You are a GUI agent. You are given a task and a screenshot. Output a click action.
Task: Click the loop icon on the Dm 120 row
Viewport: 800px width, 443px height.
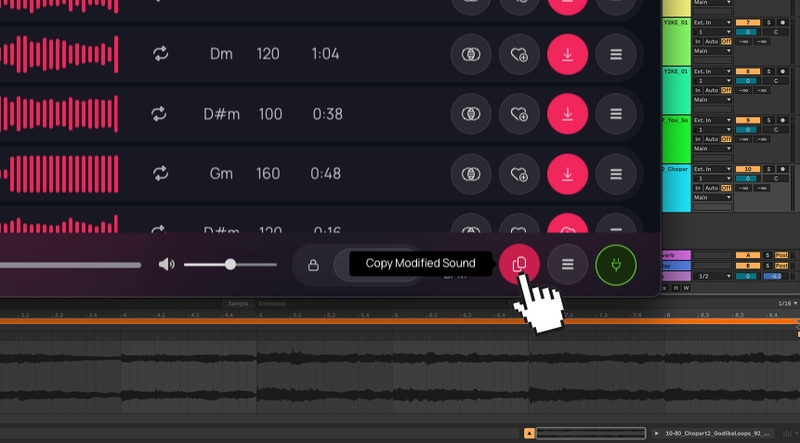[161, 54]
